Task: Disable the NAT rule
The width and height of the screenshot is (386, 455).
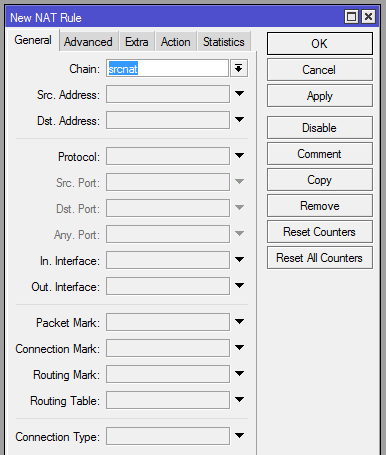Action: [320, 128]
